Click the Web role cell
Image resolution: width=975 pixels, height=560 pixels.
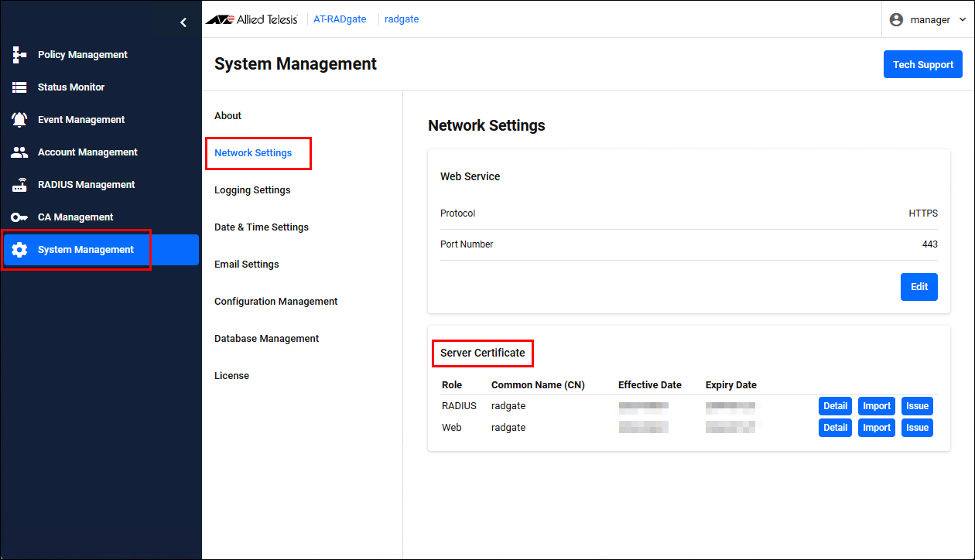[451, 428]
